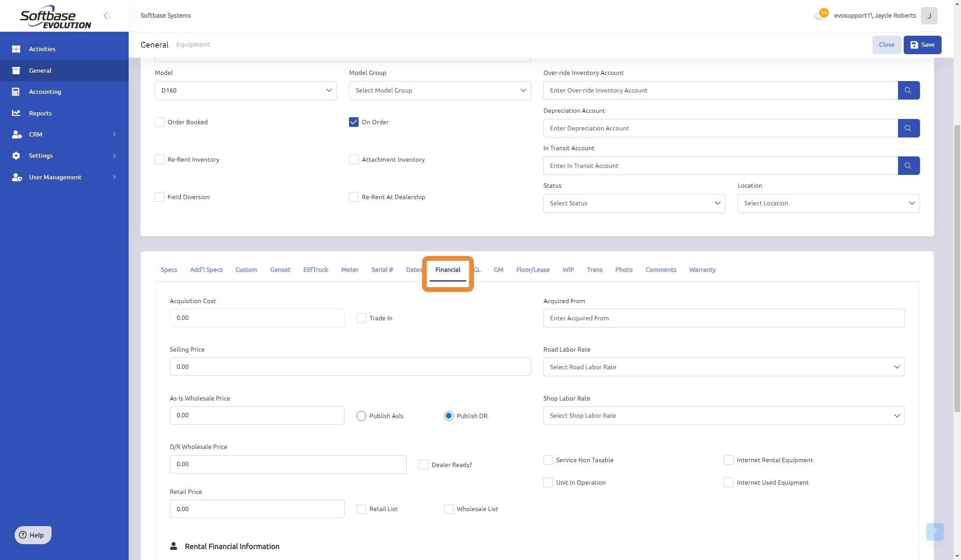Image resolution: width=961 pixels, height=560 pixels.
Task: Click into the Selling Price field
Action: [350, 367]
